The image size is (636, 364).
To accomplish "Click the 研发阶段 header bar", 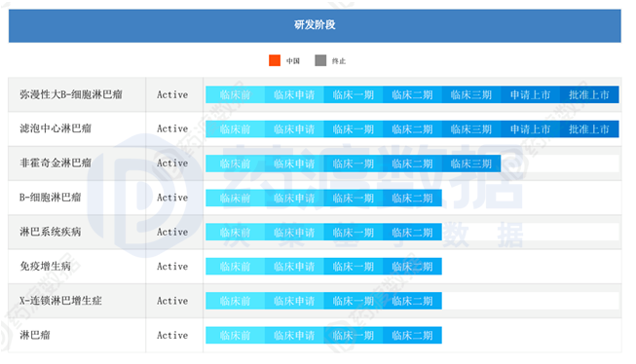I will (x=315, y=26).
